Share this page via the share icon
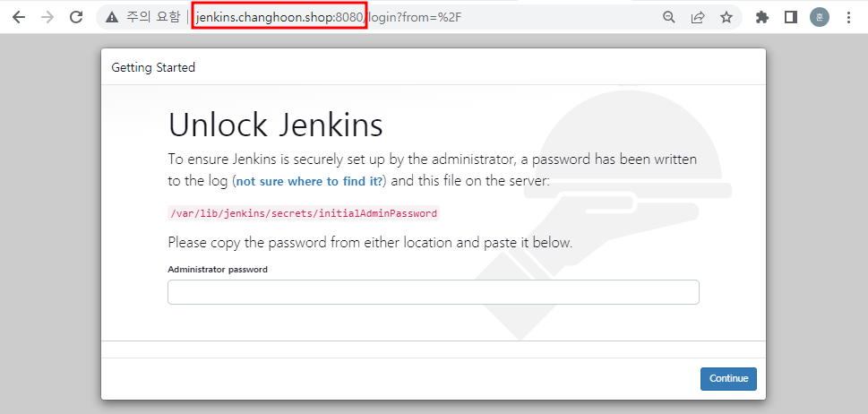The image size is (868, 414). point(698,17)
